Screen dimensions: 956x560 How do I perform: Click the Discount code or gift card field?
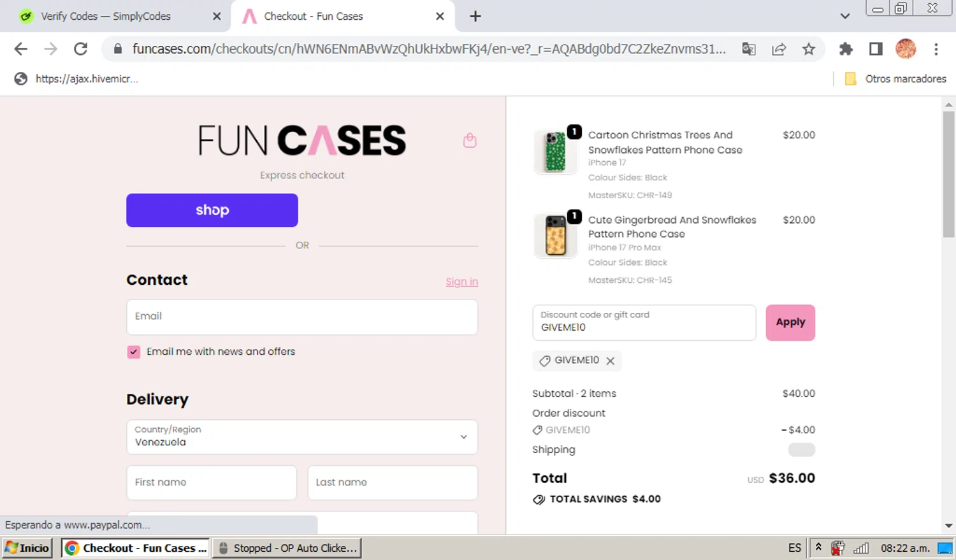pos(644,322)
